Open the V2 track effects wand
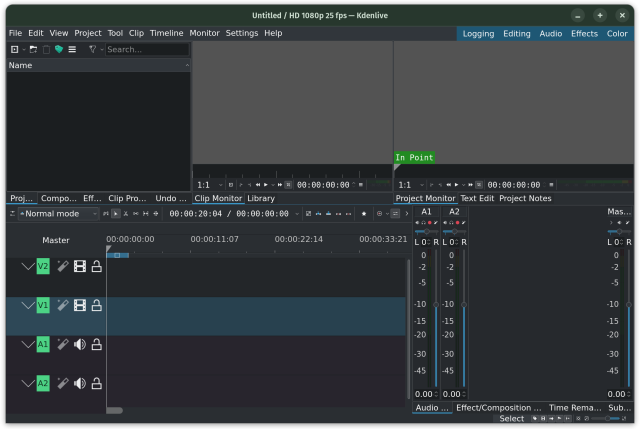 coord(62,266)
